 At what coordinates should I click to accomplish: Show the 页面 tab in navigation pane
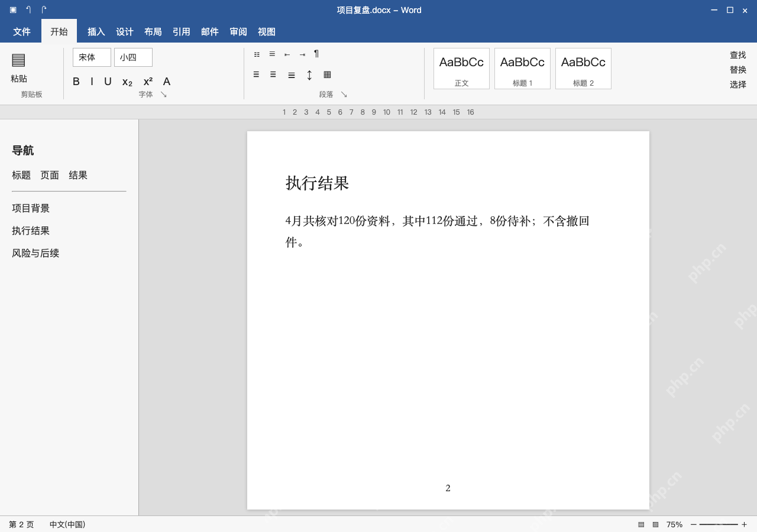[x=50, y=175]
